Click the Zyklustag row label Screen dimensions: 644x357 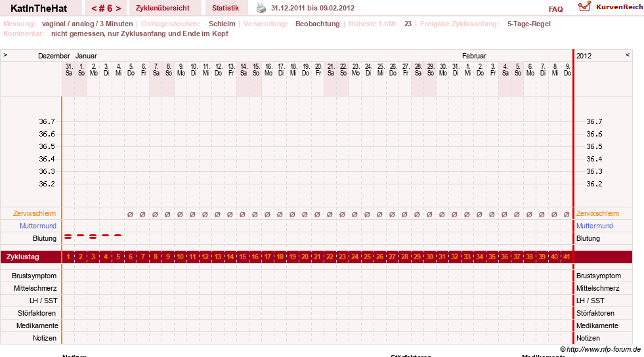22,257
